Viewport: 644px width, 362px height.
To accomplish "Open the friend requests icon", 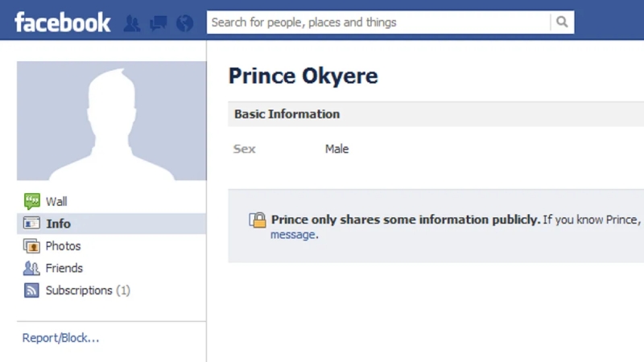I will (x=132, y=23).
